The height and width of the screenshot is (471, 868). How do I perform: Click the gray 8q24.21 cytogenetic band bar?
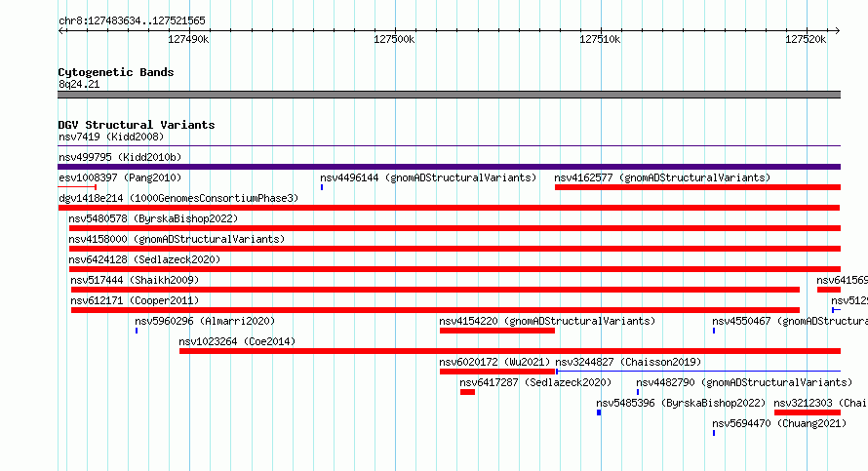tap(449, 95)
